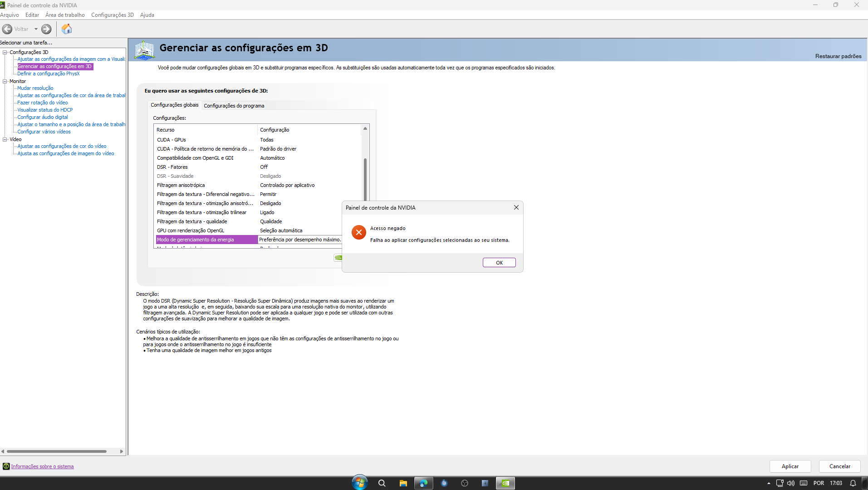
Task: Select the Configurações globais tab
Action: click(x=175, y=105)
